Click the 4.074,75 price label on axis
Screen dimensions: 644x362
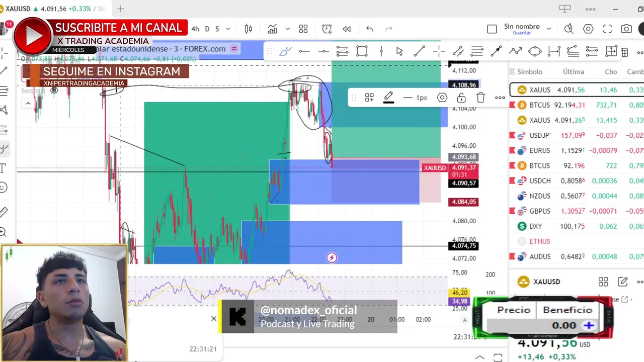(463, 246)
